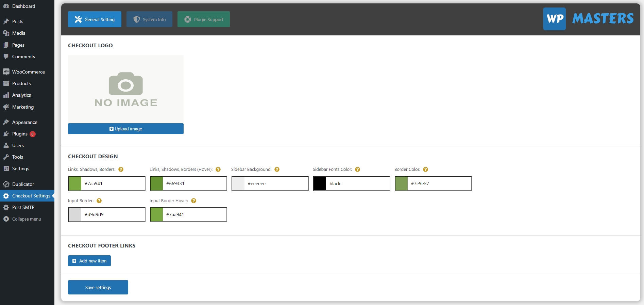Click Add new Item button

click(x=89, y=261)
